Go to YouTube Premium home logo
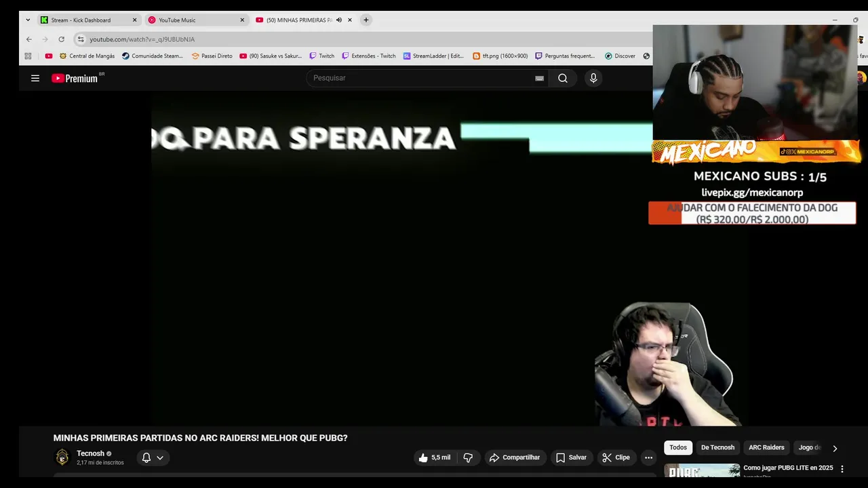This screenshot has height=488, width=868. 75,78
